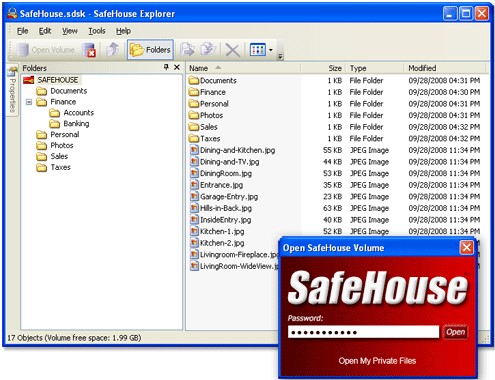
Task: Click the Garage-Entry.jpg file icon
Action: (194, 196)
